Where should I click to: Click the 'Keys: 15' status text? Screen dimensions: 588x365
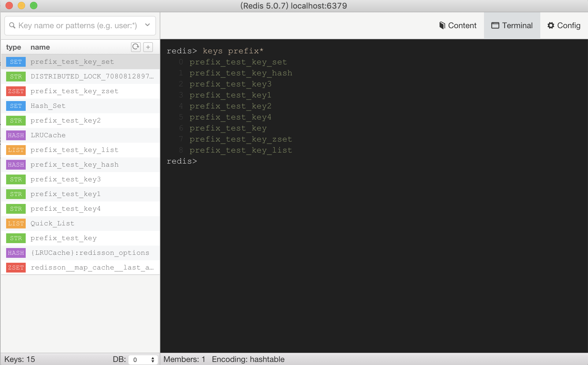pyautogui.click(x=20, y=359)
